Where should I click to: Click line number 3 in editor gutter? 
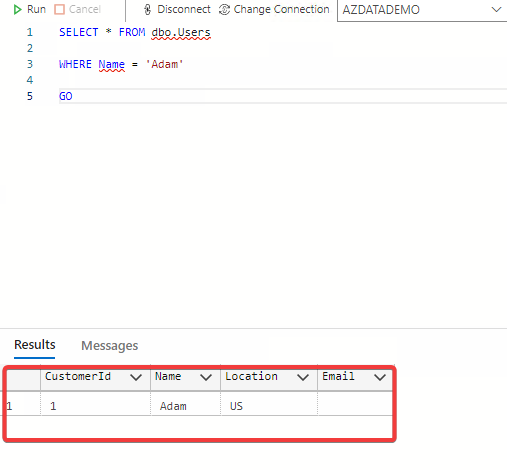point(30,64)
